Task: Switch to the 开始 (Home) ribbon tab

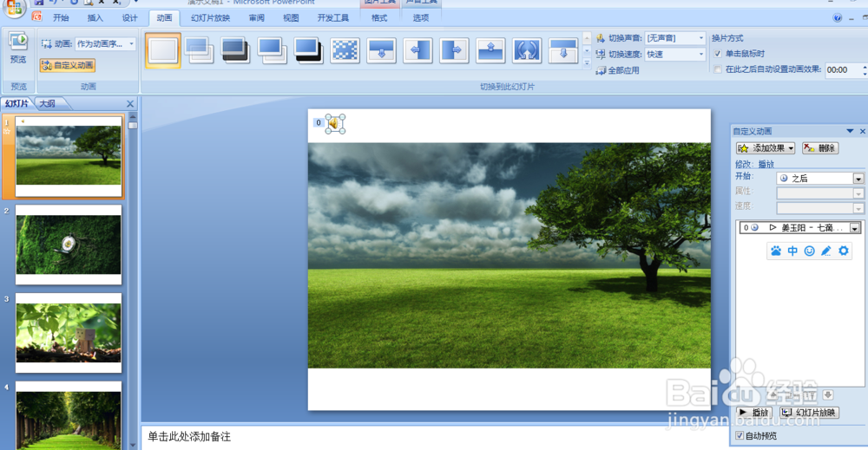Action: pyautogui.click(x=61, y=17)
